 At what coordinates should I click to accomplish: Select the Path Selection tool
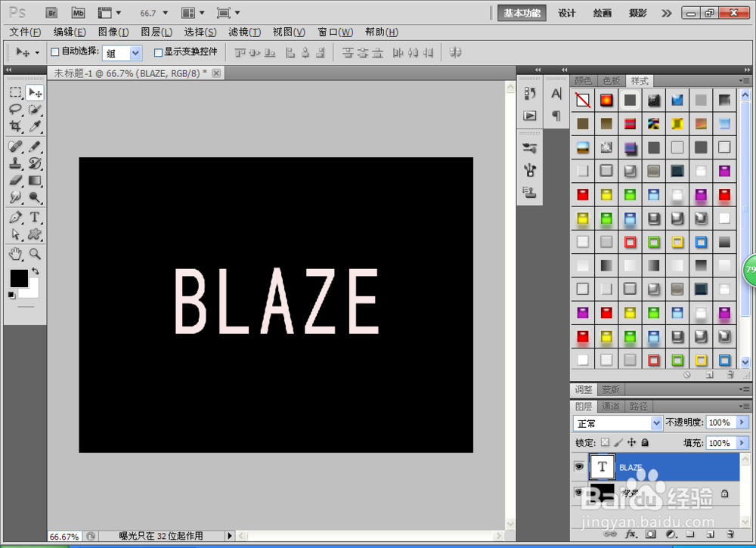click(x=15, y=234)
